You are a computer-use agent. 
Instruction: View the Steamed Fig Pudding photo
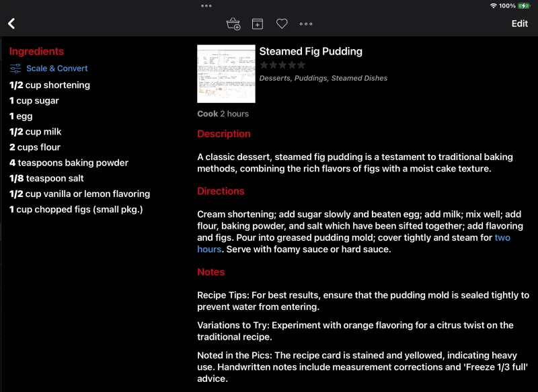(x=226, y=73)
